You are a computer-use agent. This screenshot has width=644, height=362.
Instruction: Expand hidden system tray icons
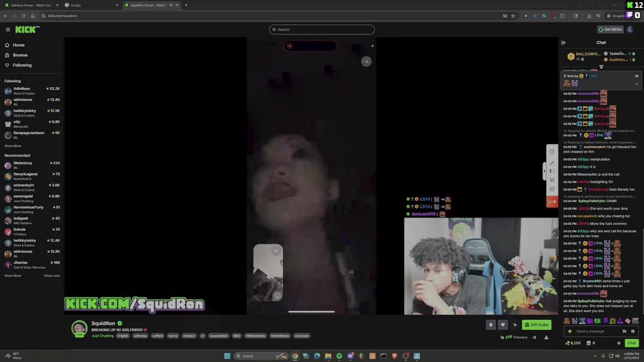point(595,356)
